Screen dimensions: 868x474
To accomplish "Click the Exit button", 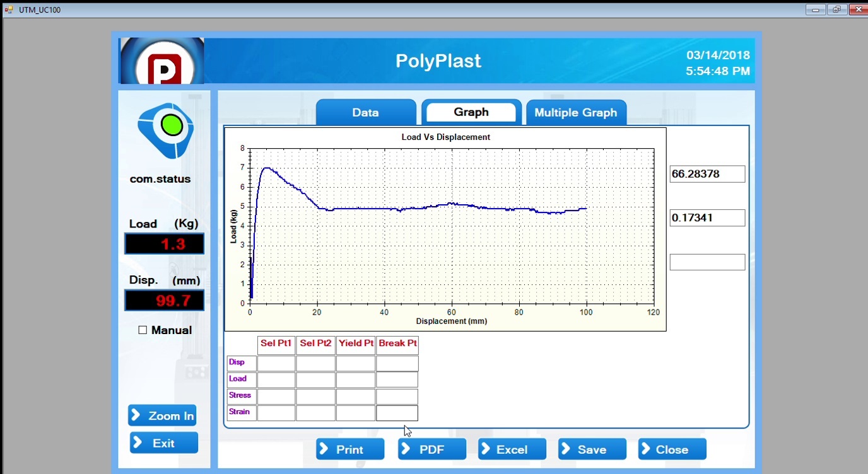I will click(x=163, y=443).
